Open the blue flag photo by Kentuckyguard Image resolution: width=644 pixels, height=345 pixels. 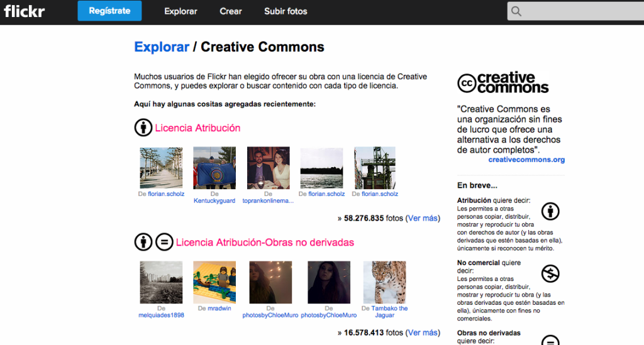[x=214, y=168]
